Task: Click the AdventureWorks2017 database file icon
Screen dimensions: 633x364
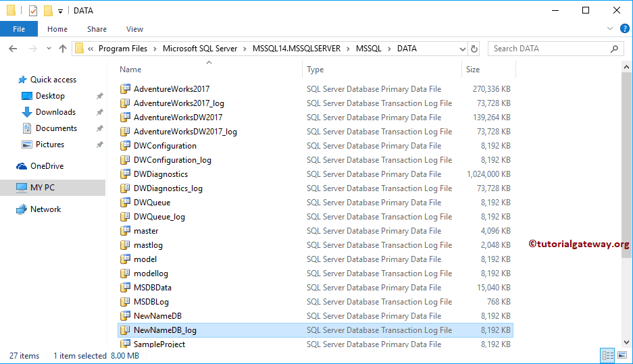Action: point(125,88)
